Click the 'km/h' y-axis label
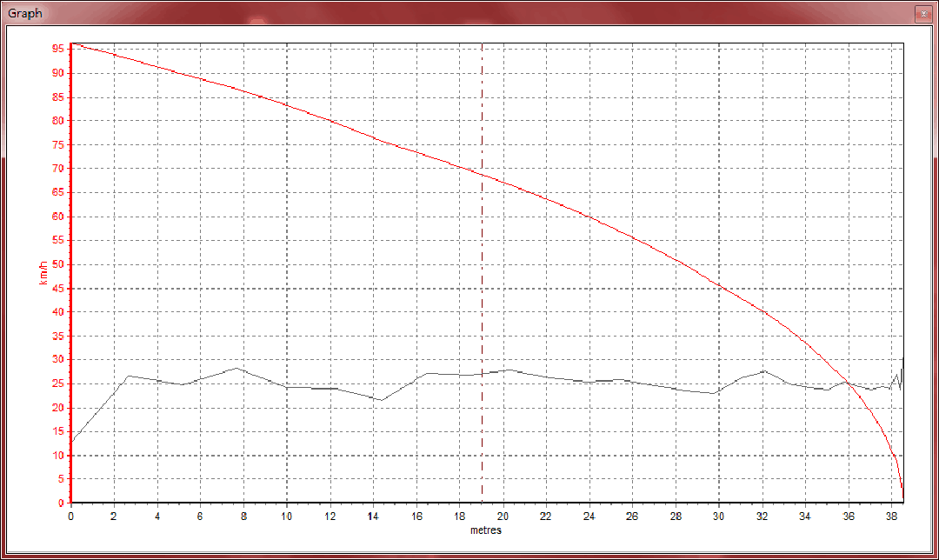The height and width of the screenshot is (560, 939). pyautogui.click(x=44, y=273)
